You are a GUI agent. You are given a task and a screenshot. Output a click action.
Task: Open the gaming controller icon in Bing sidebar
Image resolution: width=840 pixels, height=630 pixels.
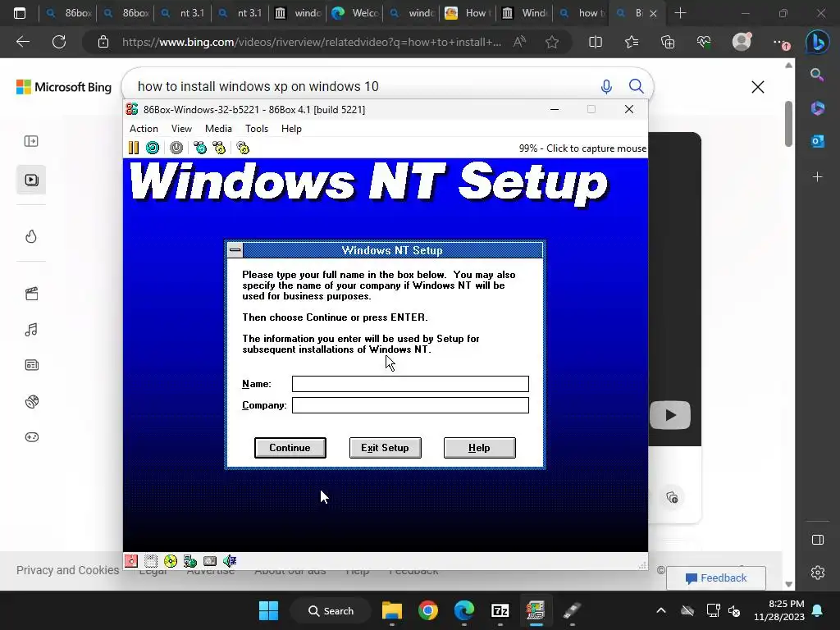point(32,437)
